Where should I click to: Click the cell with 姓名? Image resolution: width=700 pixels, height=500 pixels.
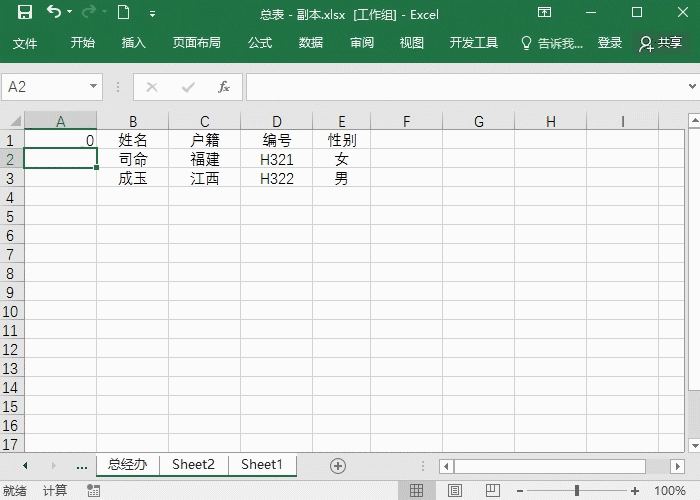tap(133, 140)
